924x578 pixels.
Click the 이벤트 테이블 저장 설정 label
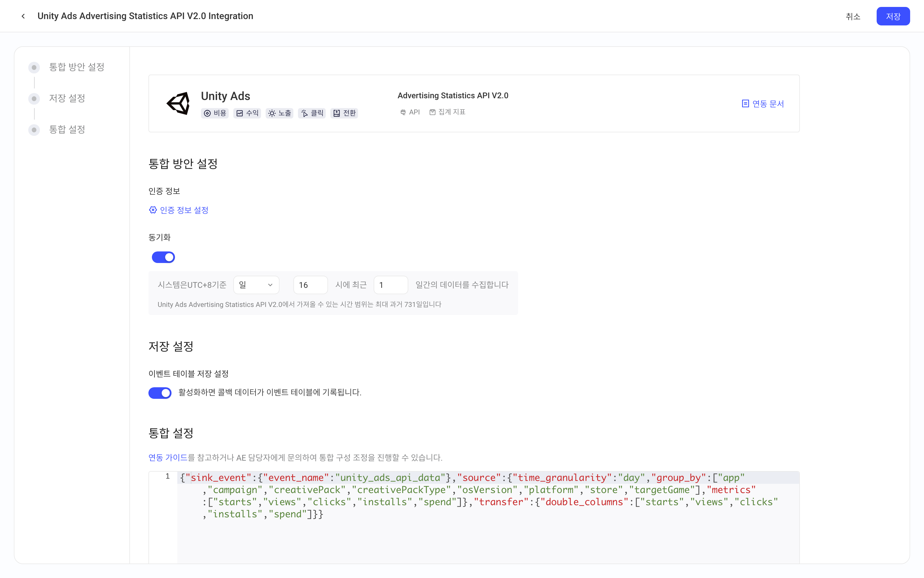point(188,373)
